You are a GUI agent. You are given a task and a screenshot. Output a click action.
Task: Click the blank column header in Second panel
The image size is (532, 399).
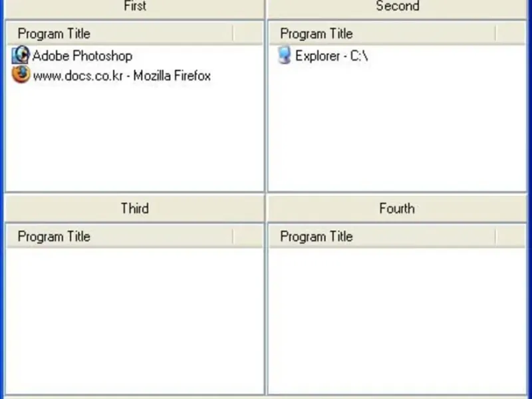pos(510,33)
